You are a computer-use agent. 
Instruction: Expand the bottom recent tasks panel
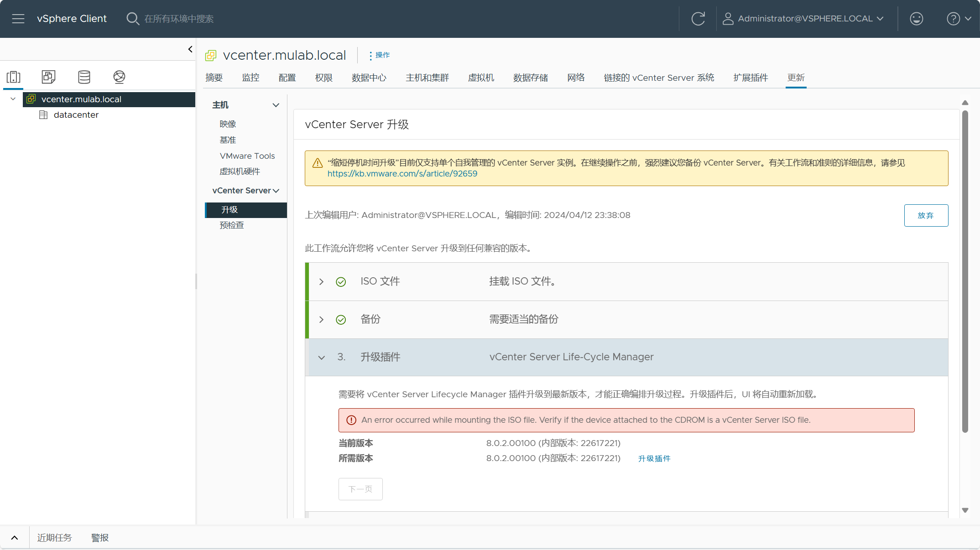[x=15, y=538]
